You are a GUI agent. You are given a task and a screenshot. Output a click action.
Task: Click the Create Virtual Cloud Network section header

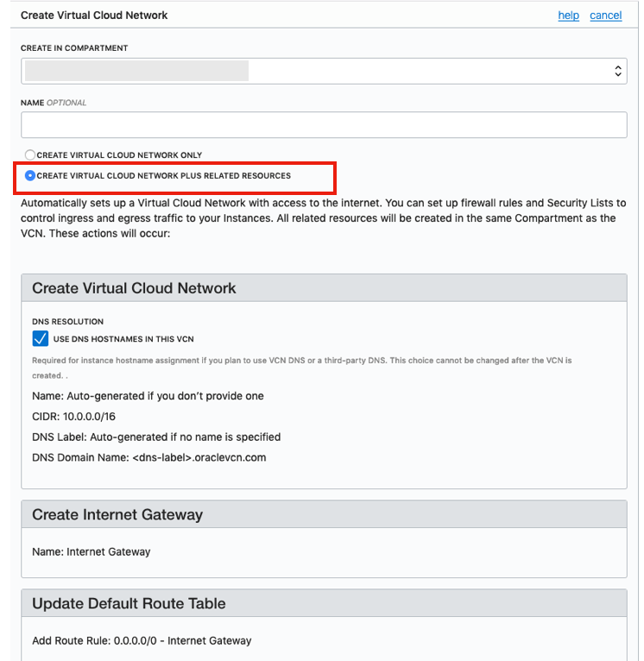[134, 288]
